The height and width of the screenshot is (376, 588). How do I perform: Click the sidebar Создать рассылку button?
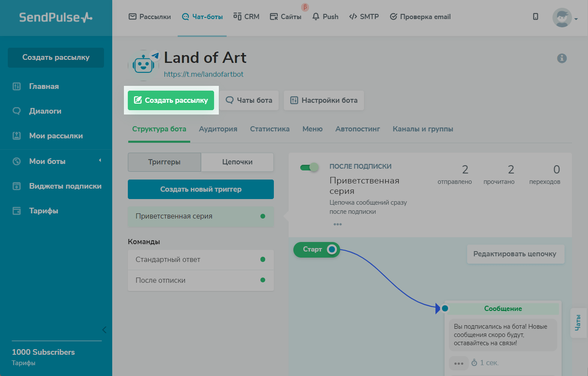pyautogui.click(x=56, y=57)
